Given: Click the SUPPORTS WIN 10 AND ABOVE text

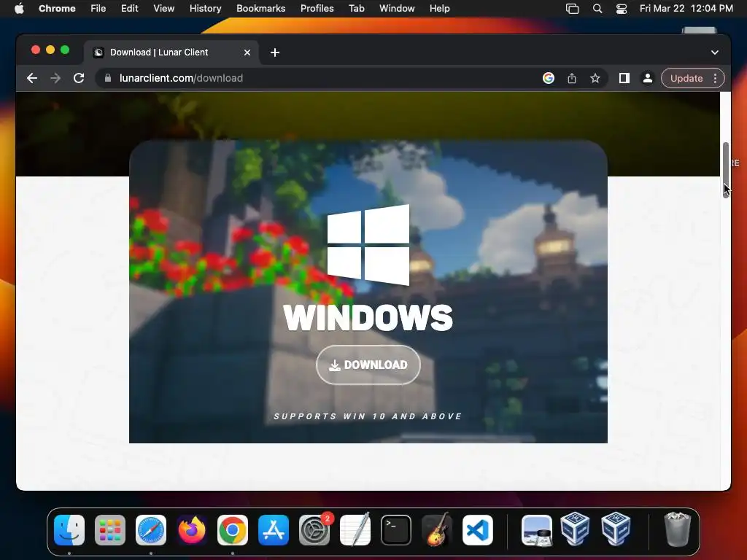Looking at the screenshot, I should click(368, 416).
